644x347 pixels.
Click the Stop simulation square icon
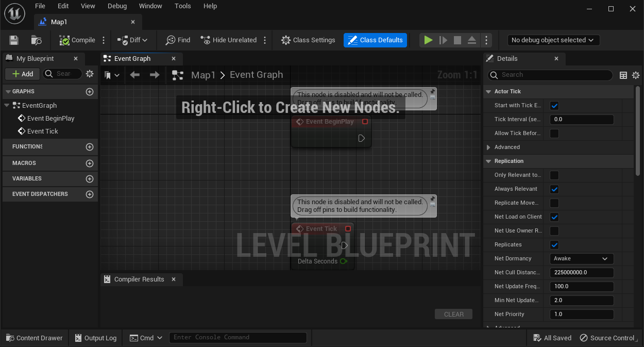(x=457, y=40)
